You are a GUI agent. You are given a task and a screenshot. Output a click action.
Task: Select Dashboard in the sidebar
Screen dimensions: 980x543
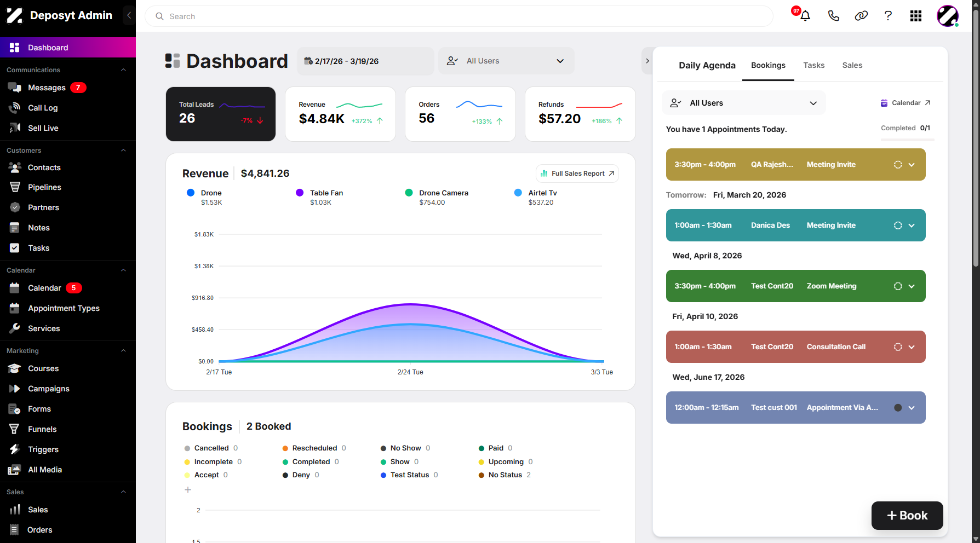pyautogui.click(x=68, y=48)
